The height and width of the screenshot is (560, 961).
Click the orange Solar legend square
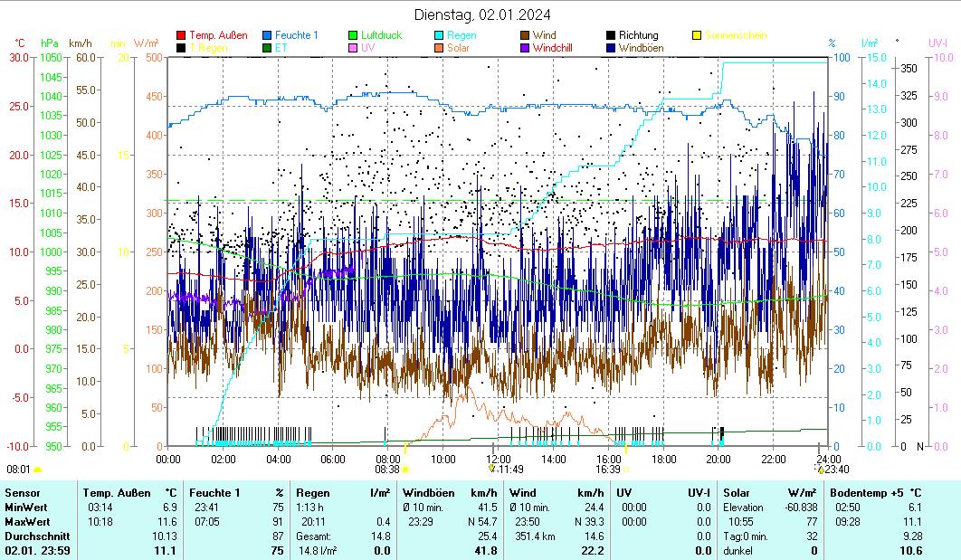click(439, 48)
